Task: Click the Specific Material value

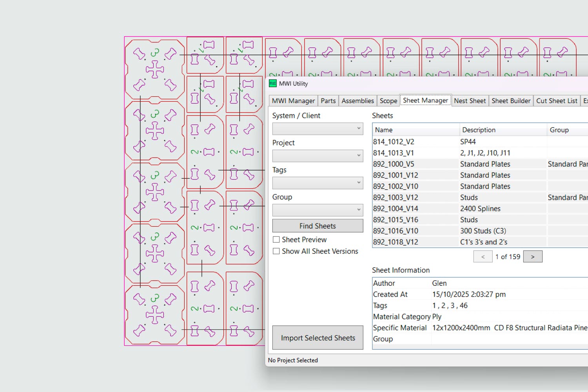Action: tap(510, 328)
